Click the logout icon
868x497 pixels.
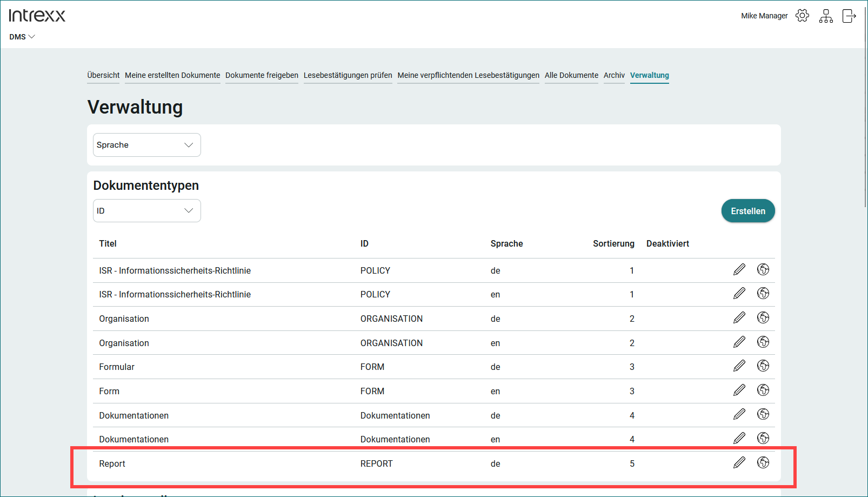(849, 16)
